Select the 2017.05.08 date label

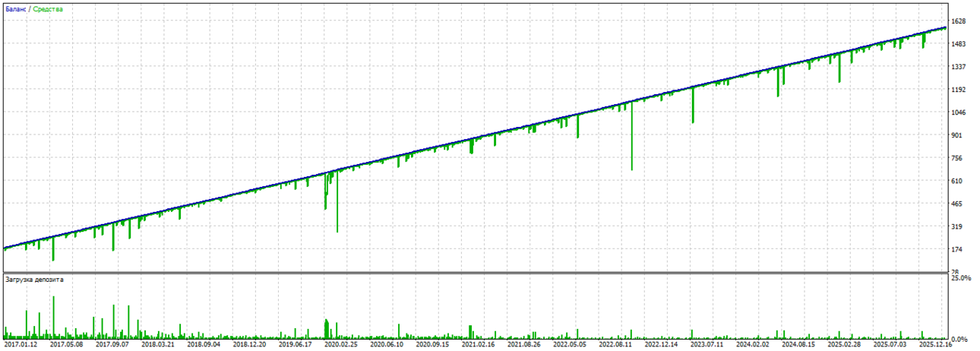66,344
